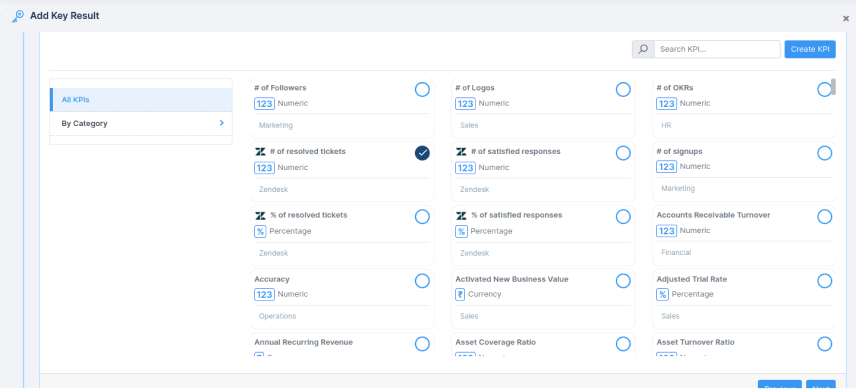This screenshot has width=856, height=389.
Task: Click the Activated New Business Value title
Action: click(x=512, y=279)
